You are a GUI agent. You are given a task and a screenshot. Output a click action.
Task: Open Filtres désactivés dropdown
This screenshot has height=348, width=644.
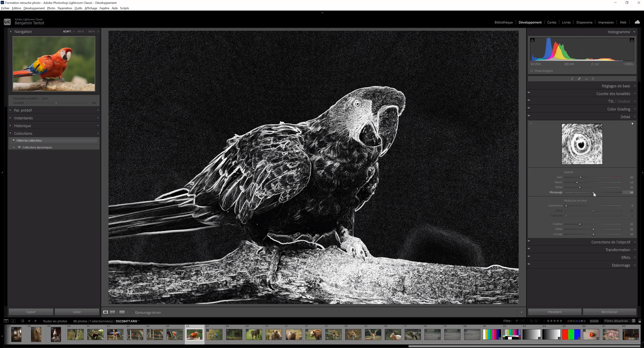(619, 321)
